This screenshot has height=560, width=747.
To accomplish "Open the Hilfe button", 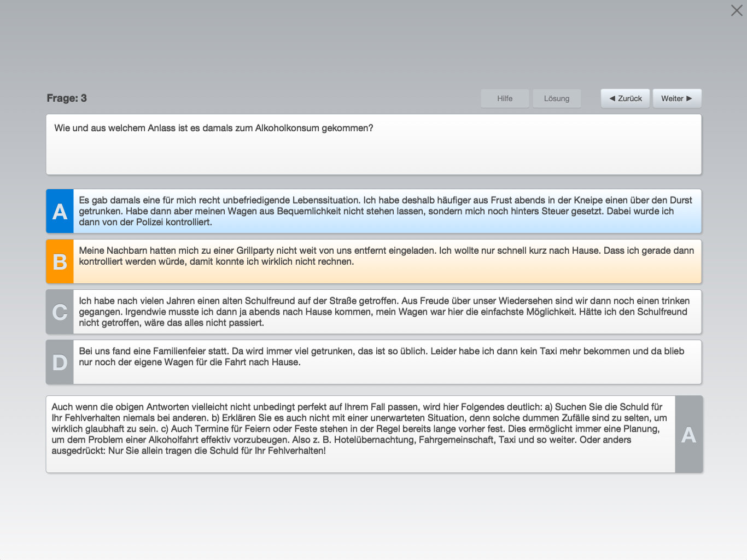I will pyautogui.click(x=505, y=98).
